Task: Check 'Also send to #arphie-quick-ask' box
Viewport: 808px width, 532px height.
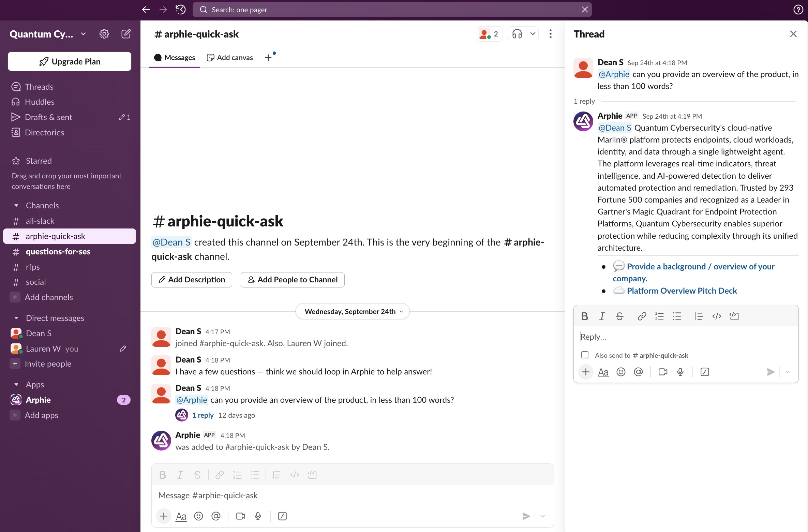Action: coord(585,355)
